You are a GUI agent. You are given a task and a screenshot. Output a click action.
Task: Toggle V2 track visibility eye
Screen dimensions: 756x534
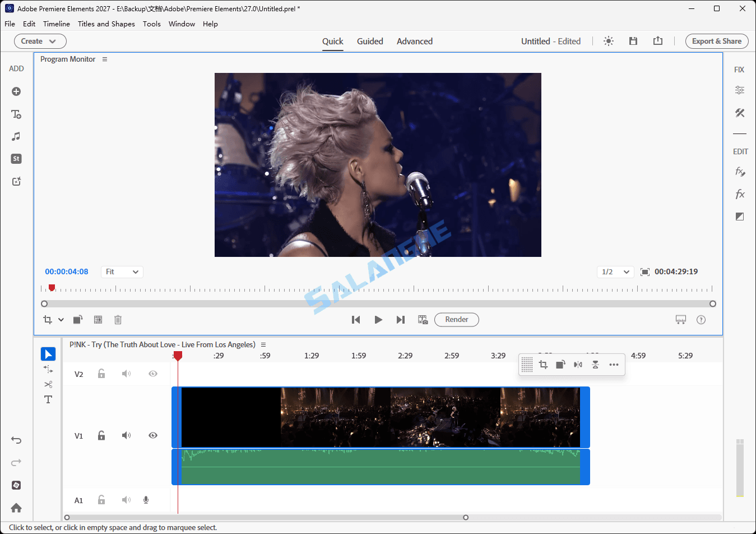coord(153,374)
